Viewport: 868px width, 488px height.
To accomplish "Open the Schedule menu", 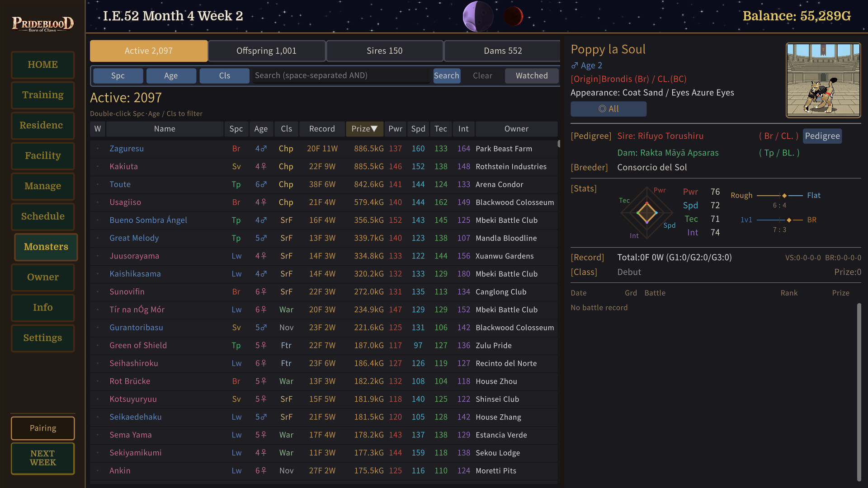I will (x=43, y=216).
